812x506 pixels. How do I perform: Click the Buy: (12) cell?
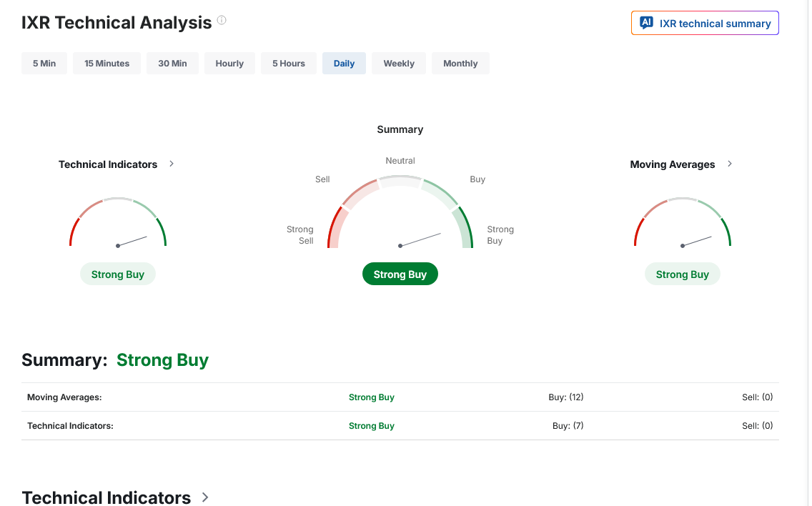point(566,397)
